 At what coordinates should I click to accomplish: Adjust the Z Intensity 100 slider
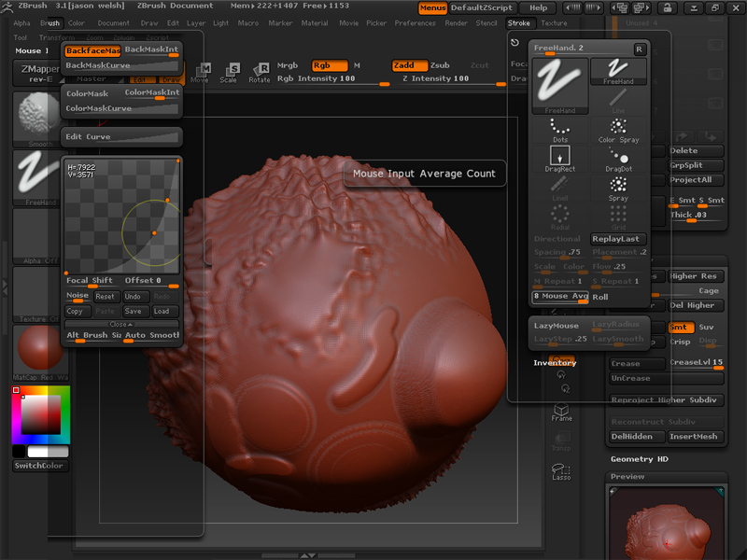point(453,79)
